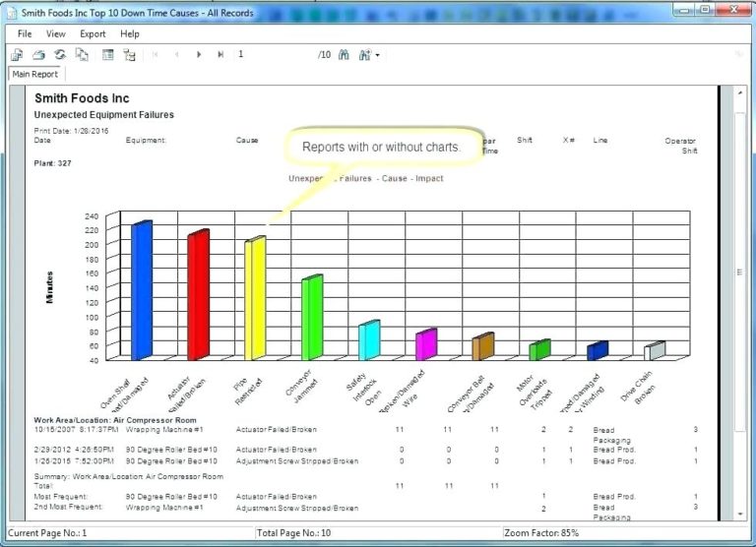
Task: Open the Export menu
Action: (x=93, y=33)
